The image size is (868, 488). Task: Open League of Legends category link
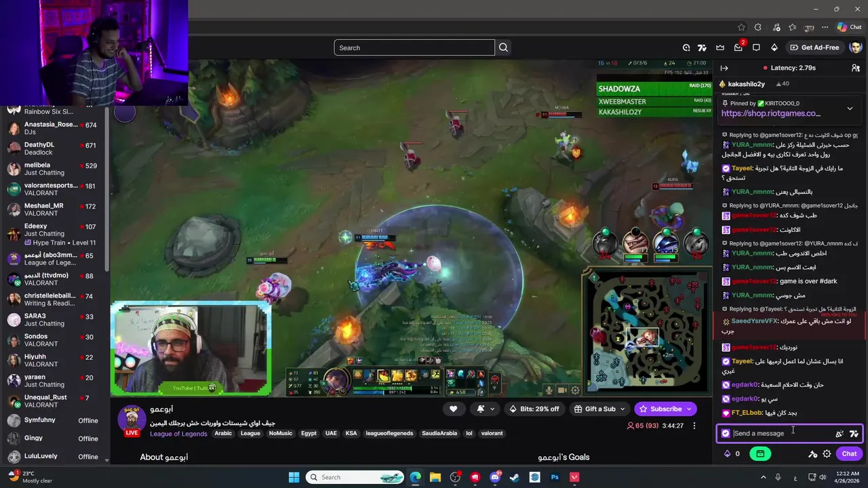point(178,434)
